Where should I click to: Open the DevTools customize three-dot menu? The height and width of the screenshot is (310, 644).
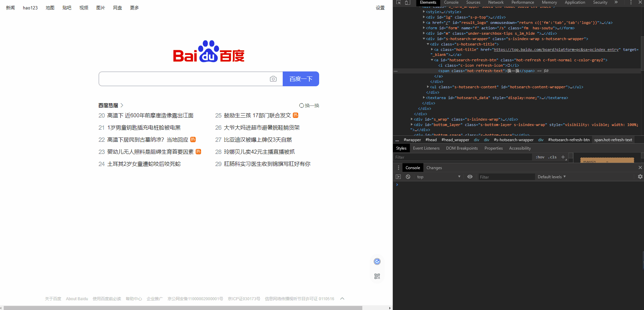tap(631, 2)
